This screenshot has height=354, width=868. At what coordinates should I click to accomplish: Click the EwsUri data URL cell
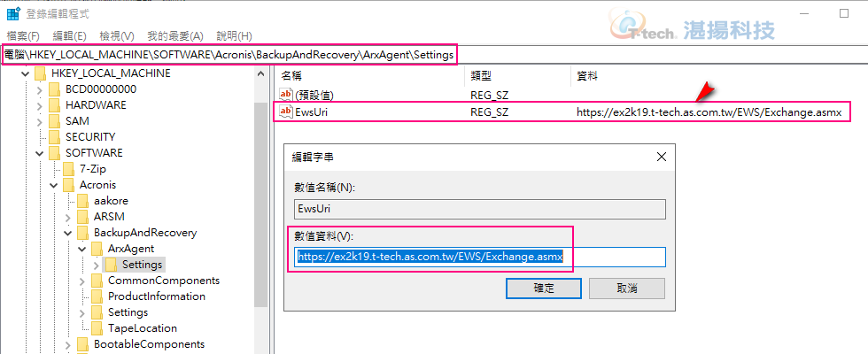(709, 112)
